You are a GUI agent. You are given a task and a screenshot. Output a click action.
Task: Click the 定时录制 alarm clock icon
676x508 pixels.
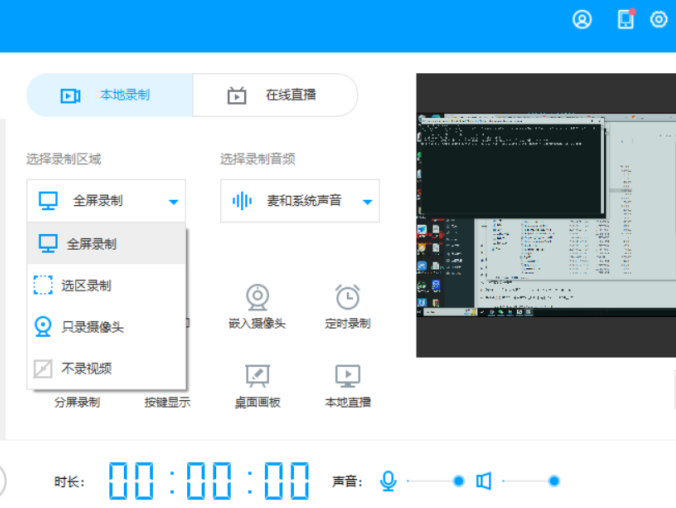click(347, 297)
